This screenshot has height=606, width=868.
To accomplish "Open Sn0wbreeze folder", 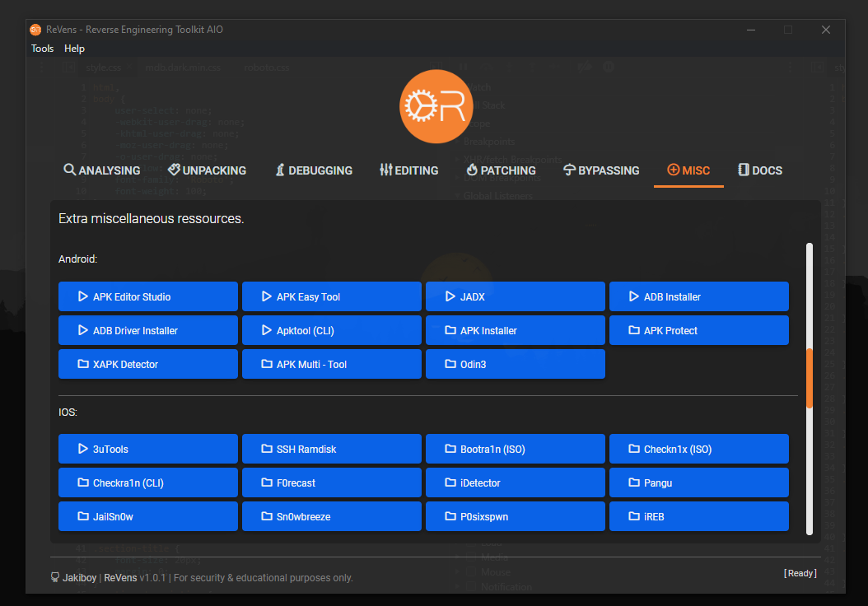I will 332,516.
